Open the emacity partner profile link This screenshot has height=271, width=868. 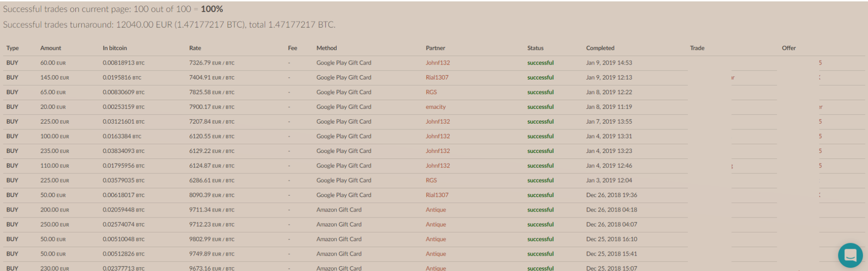point(435,107)
